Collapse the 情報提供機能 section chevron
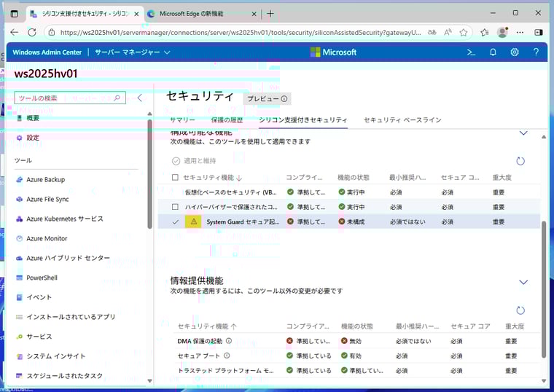Viewport: 554px width, 392px height. [523, 282]
